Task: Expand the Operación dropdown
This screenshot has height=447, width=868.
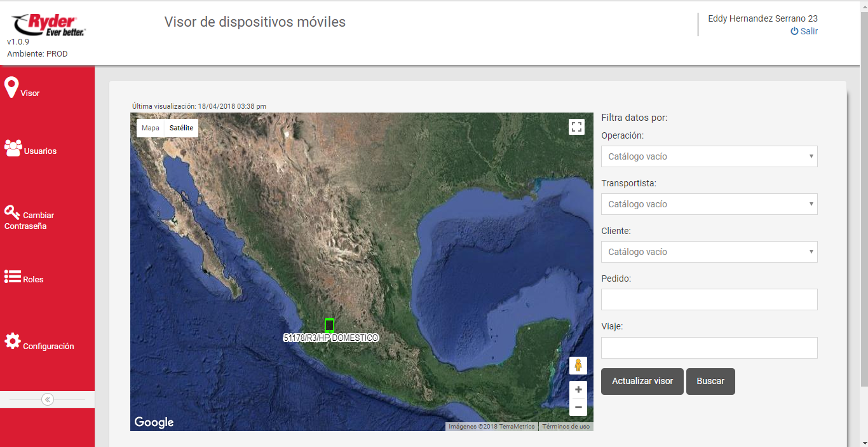Action: [x=709, y=156]
